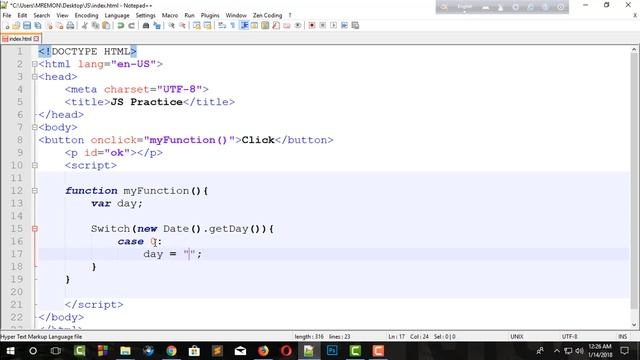Click the 'length : 316' status text
640x360 pixels.
click(309, 337)
